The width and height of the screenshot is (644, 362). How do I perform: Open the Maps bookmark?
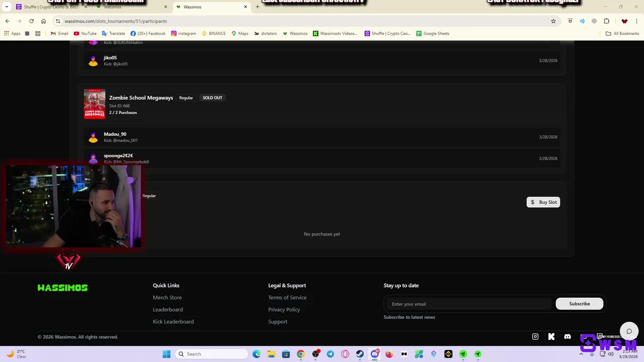(239, 34)
